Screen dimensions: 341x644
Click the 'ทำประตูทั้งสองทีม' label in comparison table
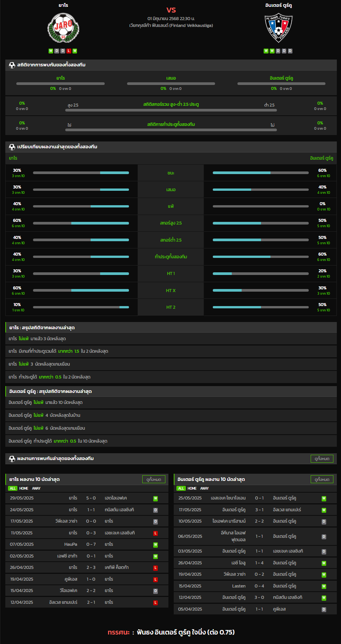pyautogui.click(x=171, y=257)
